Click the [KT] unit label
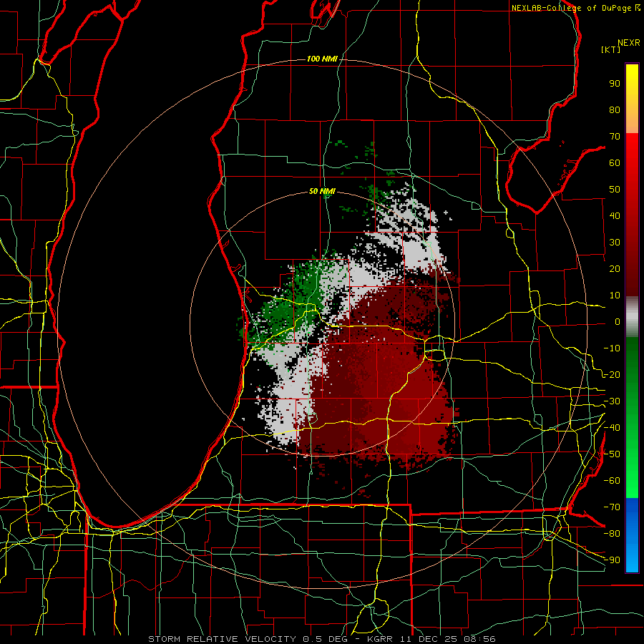The height and width of the screenshot is (644, 644). tap(610, 49)
